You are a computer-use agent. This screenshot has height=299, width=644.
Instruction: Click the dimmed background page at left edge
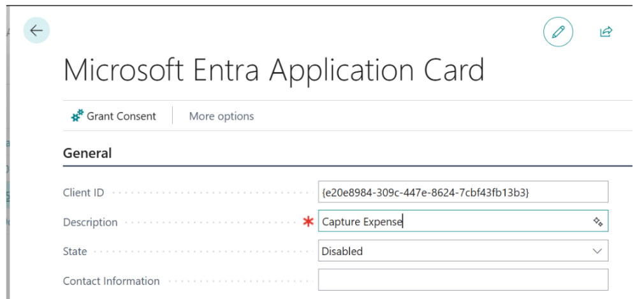tap(4, 164)
